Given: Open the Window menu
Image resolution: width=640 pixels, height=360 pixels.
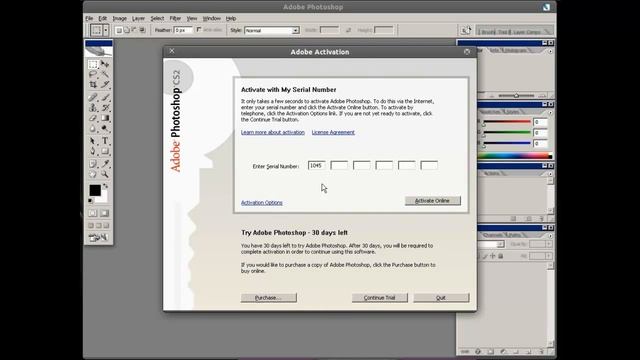Looking at the screenshot, I should 211,18.
